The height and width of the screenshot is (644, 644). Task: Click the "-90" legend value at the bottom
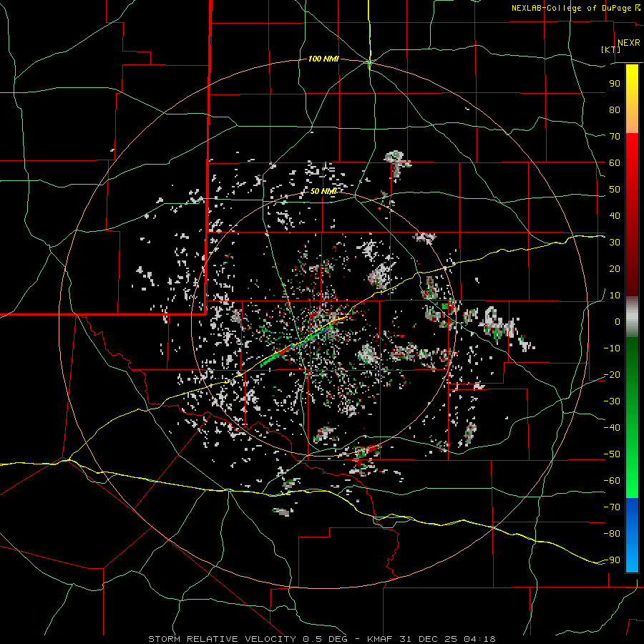pos(613,560)
